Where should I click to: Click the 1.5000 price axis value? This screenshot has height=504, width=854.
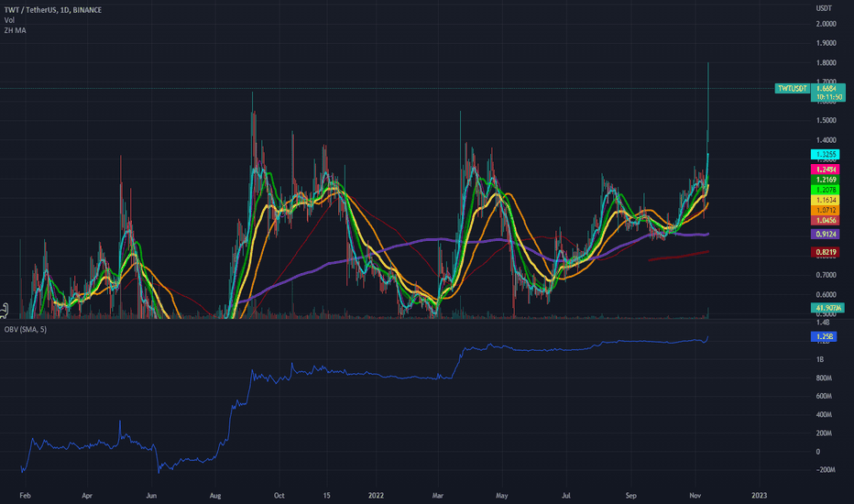coord(827,120)
